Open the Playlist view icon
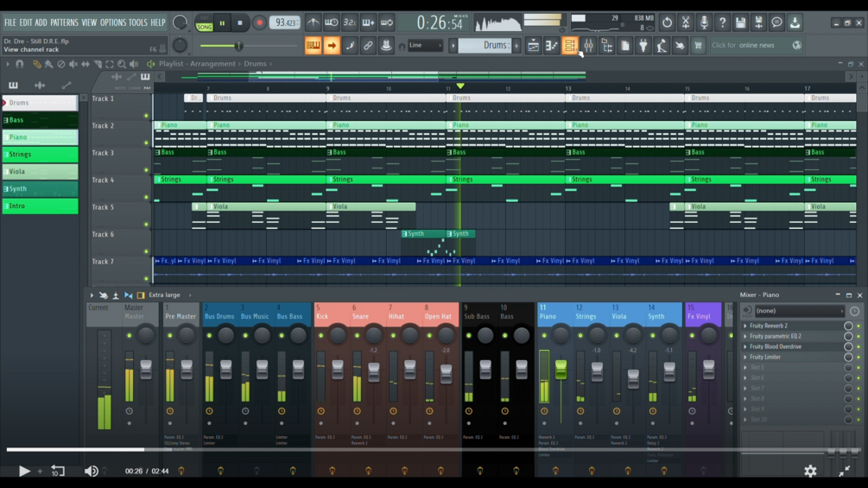Image resolution: width=868 pixels, height=488 pixels. point(533,46)
